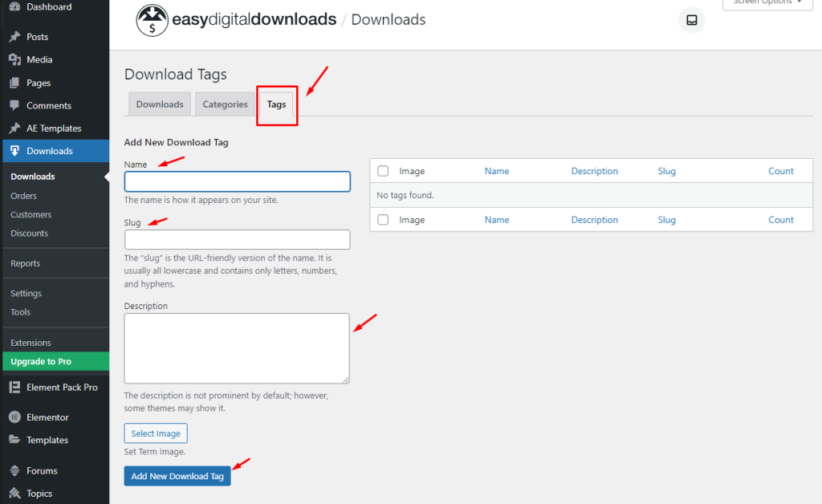The image size is (822, 504).
Task: Click the Media icon in sidebar
Action: (x=14, y=59)
